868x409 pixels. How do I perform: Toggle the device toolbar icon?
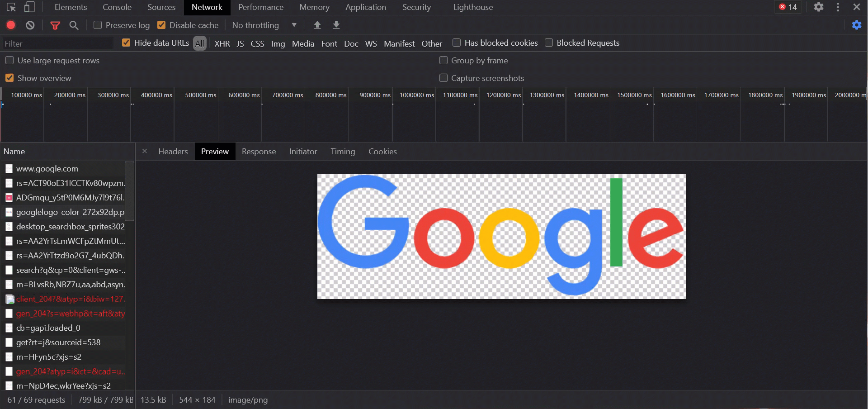point(29,7)
